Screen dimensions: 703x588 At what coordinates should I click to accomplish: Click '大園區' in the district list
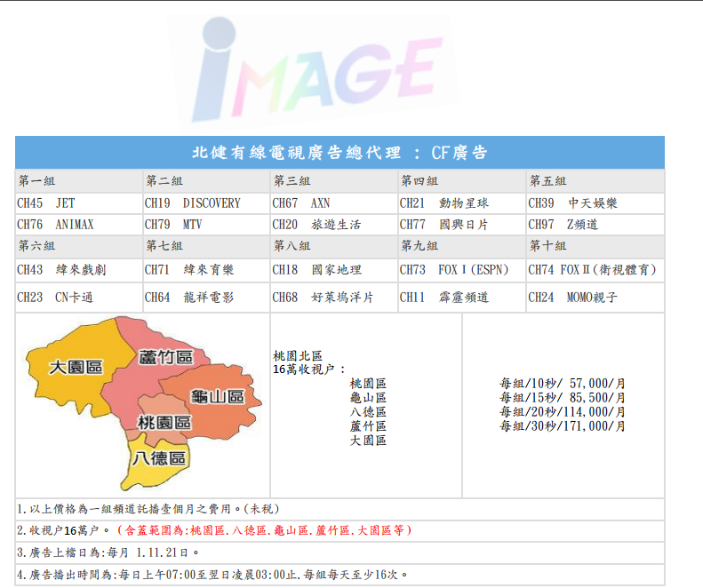[x=368, y=441]
